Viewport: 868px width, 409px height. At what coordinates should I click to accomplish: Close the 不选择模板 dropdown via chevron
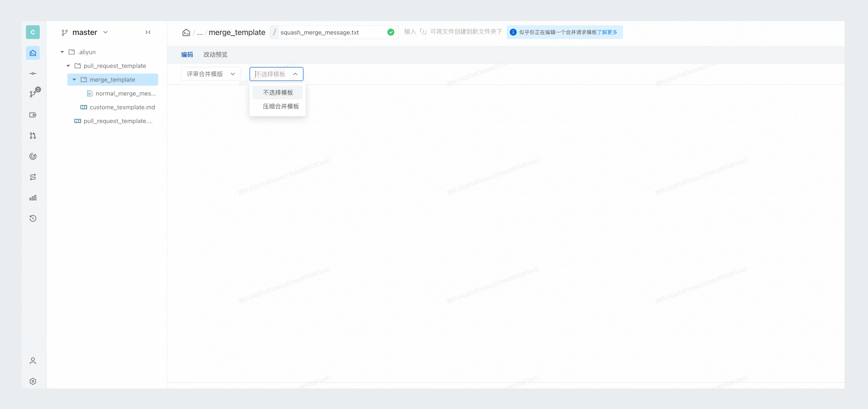295,74
